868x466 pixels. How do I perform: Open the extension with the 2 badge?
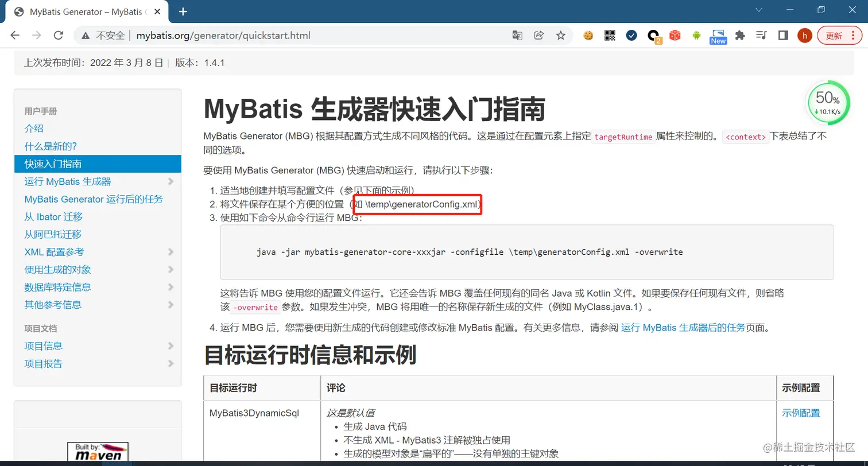click(x=654, y=36)
